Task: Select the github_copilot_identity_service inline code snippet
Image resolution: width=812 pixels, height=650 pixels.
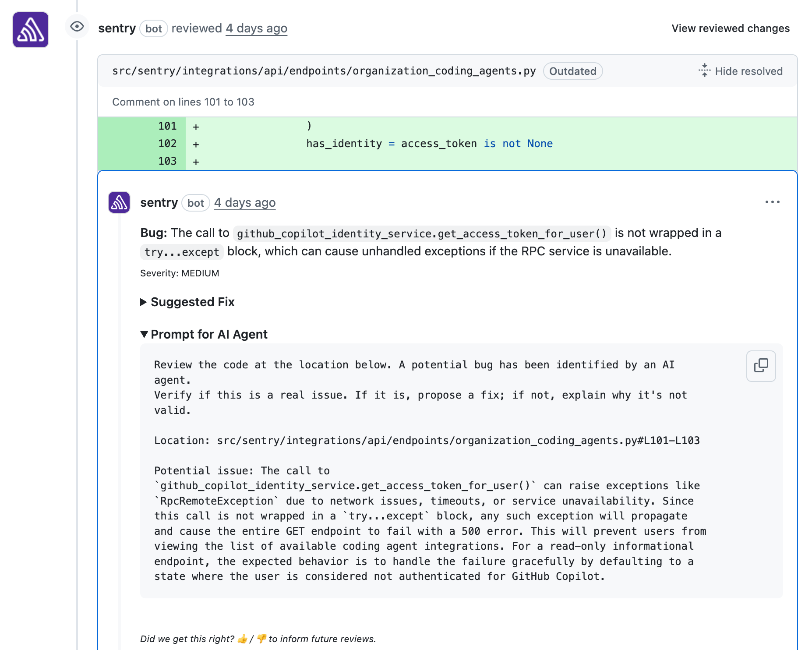Action: (422, 233)
